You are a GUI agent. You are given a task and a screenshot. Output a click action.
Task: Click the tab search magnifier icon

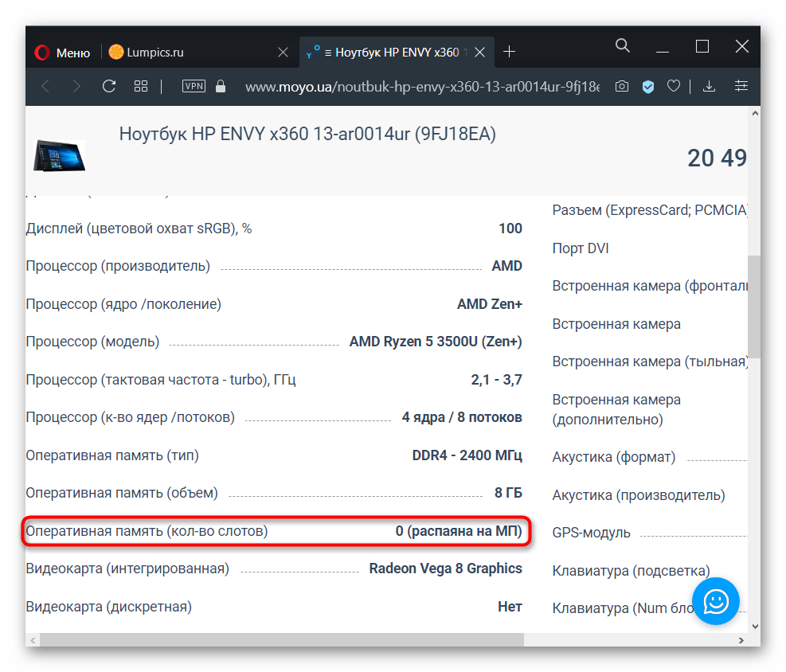pos(623,46)
